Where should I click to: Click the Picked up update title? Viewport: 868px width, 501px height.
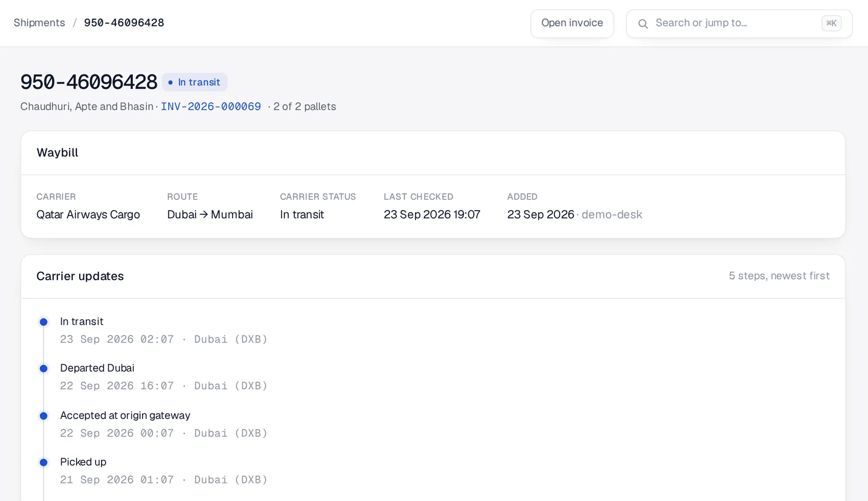tap(83, 462)
